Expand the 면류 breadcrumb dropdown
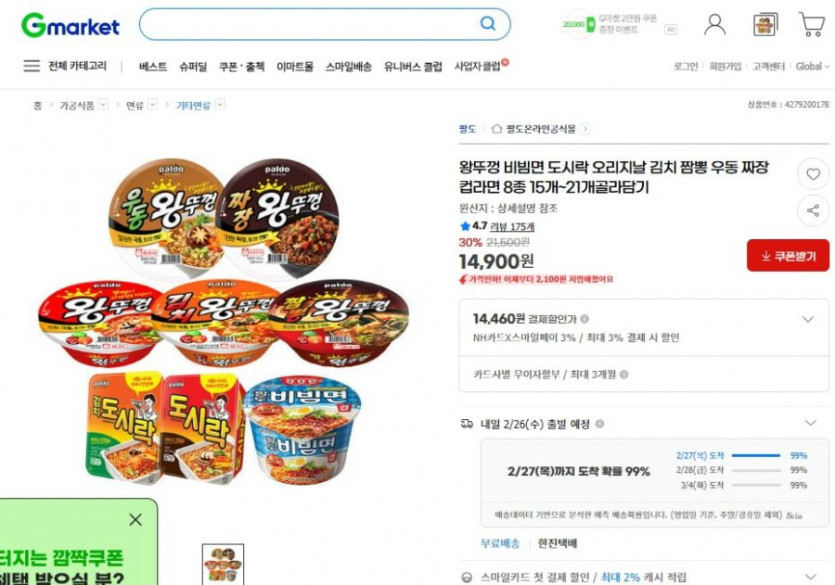The height and width of the screenshot is (585, 835). click(x=153, y=104)
